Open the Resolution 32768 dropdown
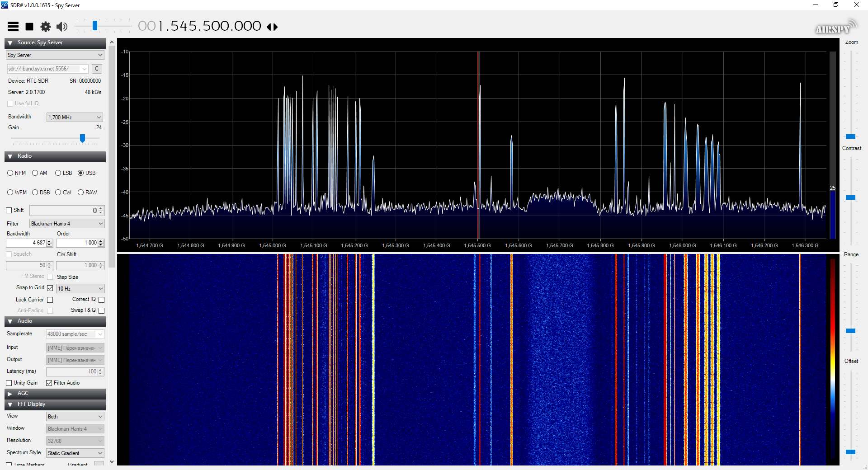 pos(75,441)
